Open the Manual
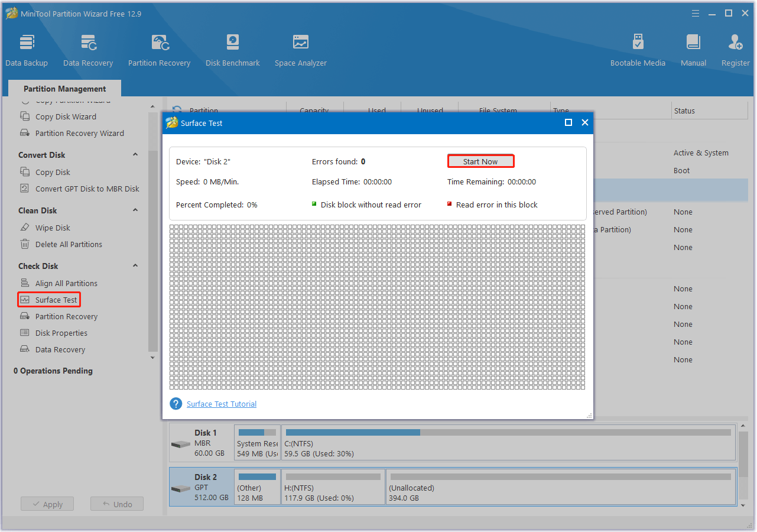The height and width of the screenshot is (532, 757). point(693,50)
